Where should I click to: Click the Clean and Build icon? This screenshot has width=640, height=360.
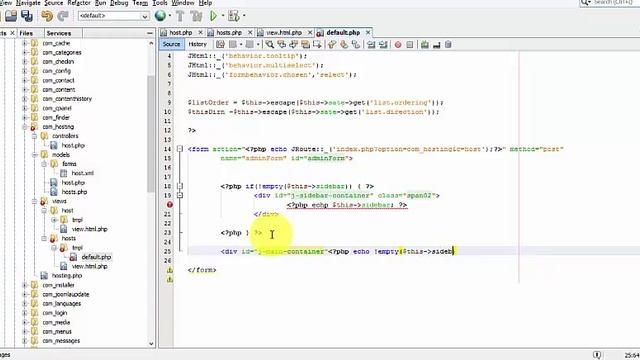point(196,16)
